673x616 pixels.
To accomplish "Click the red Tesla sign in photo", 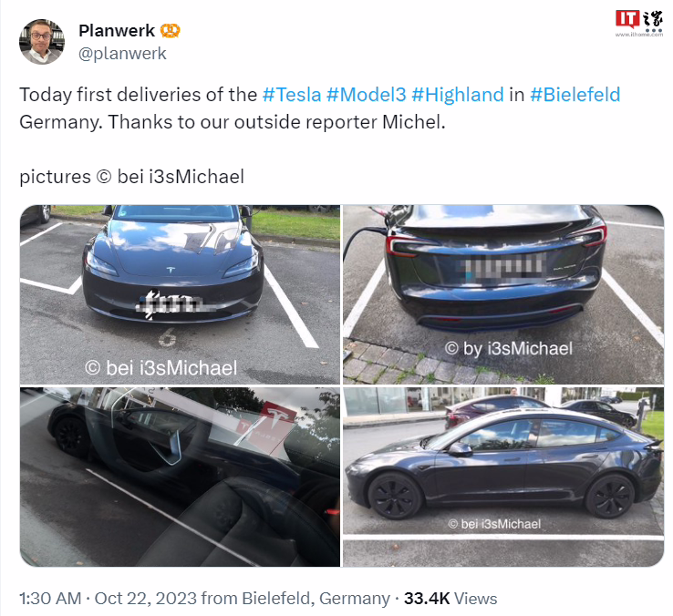I will 267,426.
